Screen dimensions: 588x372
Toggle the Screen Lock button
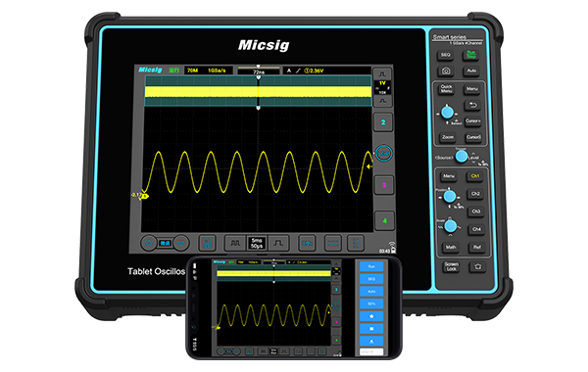[452, 266]
